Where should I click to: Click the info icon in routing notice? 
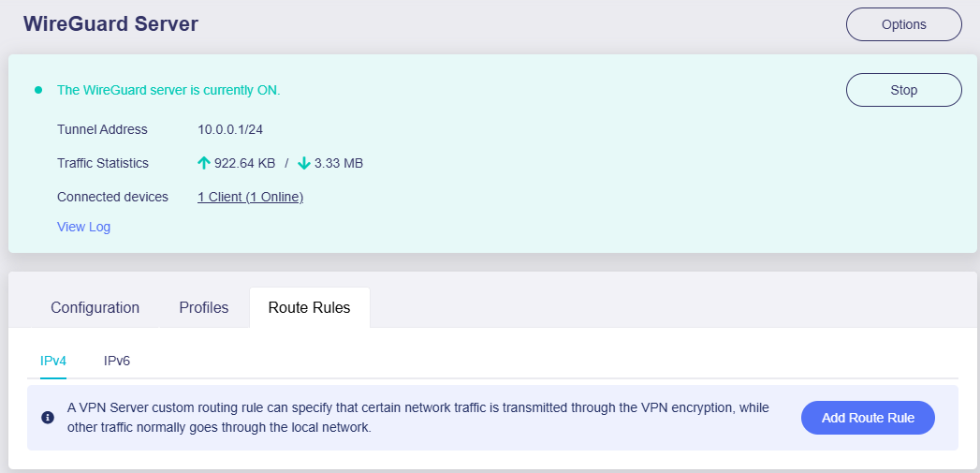[x=48, y=418]
